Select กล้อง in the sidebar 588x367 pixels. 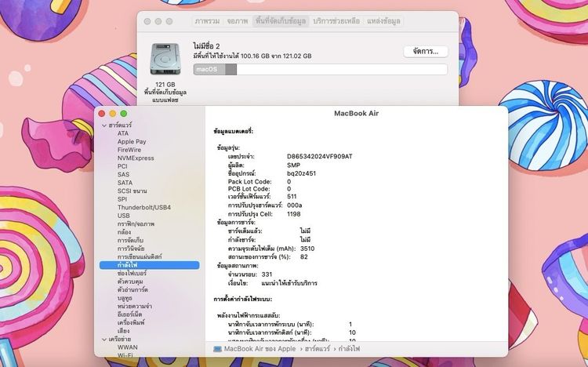pos(124,232)
